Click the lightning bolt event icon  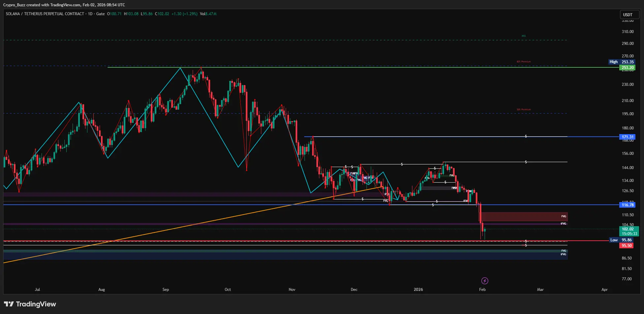coord(485,281)
